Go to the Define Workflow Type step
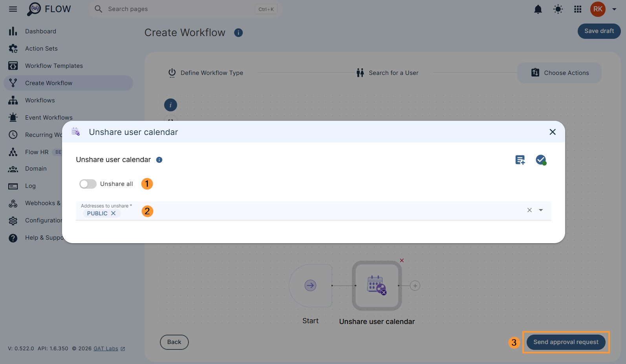Image resolution: width=626 pixels, height=364 pixels. (x=206, y=73)
